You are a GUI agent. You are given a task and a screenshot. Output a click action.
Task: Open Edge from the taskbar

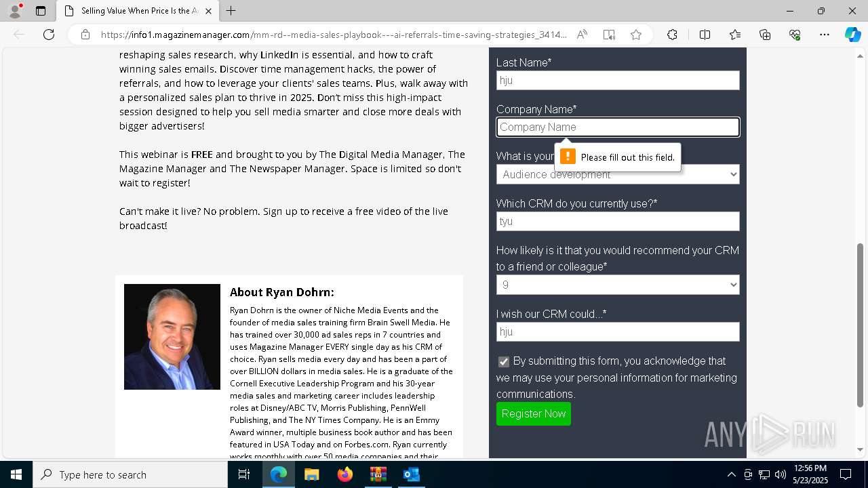click(x=279, y=474)
